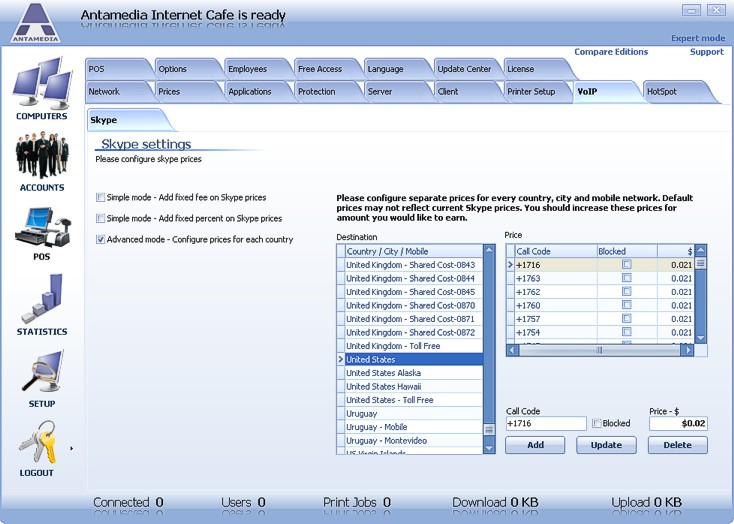Viewport: 734px width, 524px height.
Task: Expand the small arrow beside Logout
Action: [72, 449]
